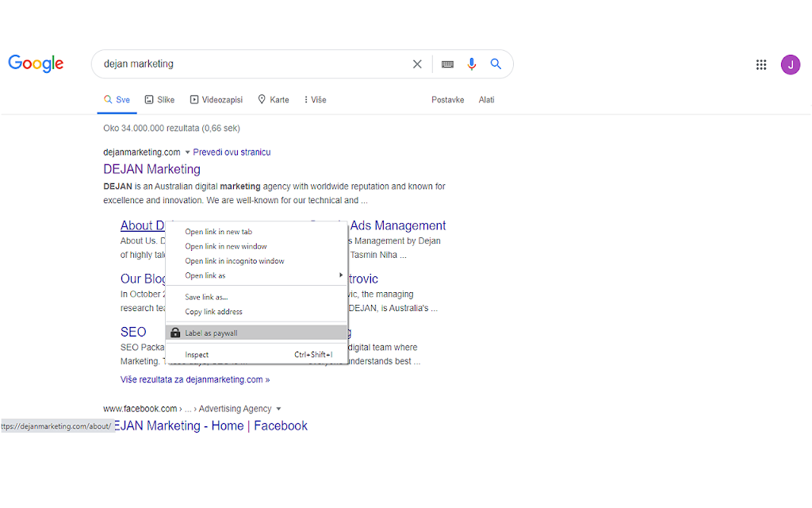Click the www.facebook.com breadcrumb text
Viewport: 812px width, 508px height.
tap(140, 409)
